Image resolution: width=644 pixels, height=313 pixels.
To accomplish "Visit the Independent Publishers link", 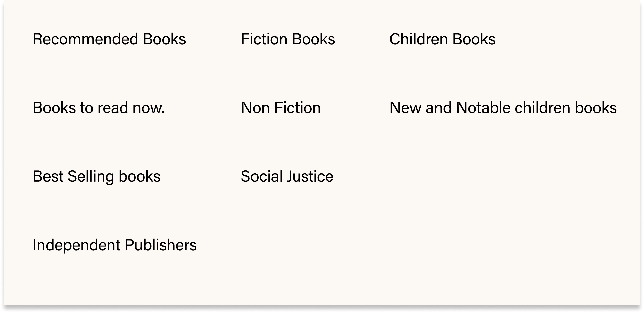I will [114, 245].
